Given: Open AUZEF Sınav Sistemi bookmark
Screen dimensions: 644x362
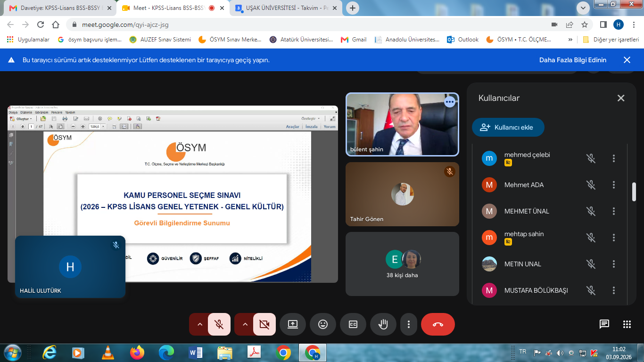Looking at the screenshot, I should (160, 40).
